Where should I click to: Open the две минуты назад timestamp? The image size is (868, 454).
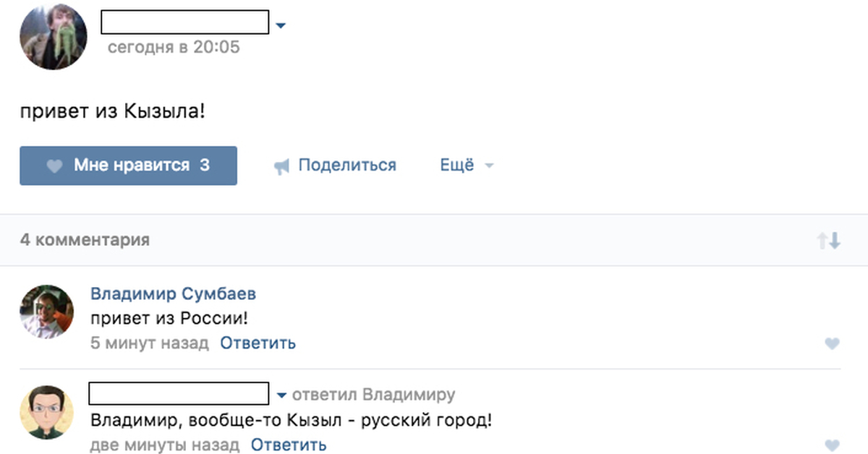pos(165,445)
